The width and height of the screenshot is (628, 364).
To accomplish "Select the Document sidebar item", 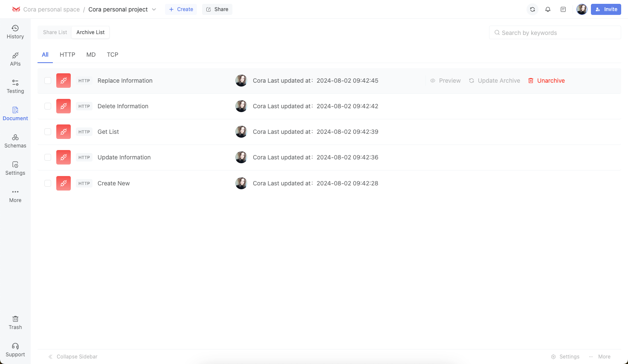I will pyautogui.click(x=15, y=114).
